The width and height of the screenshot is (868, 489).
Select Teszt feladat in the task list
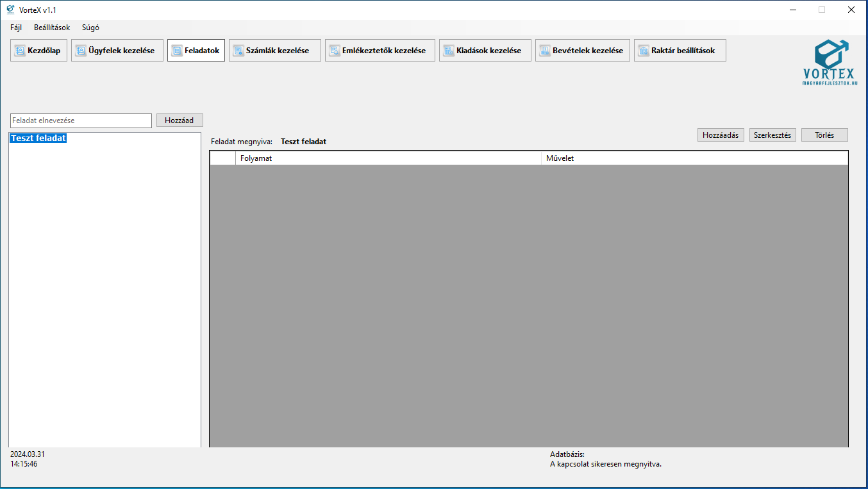pos(38,138)
